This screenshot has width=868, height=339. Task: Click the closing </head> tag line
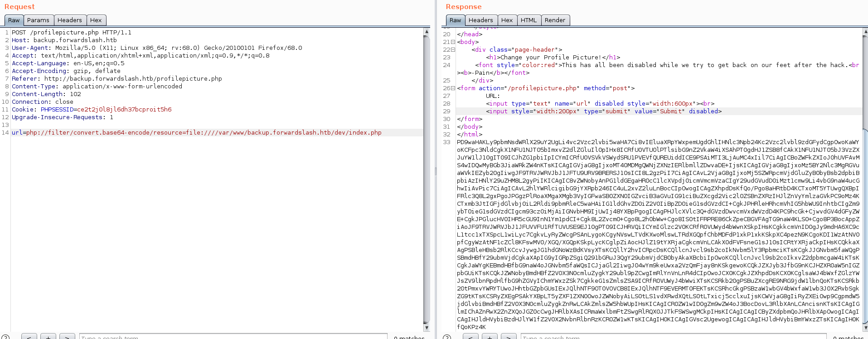tap(470, 34)
